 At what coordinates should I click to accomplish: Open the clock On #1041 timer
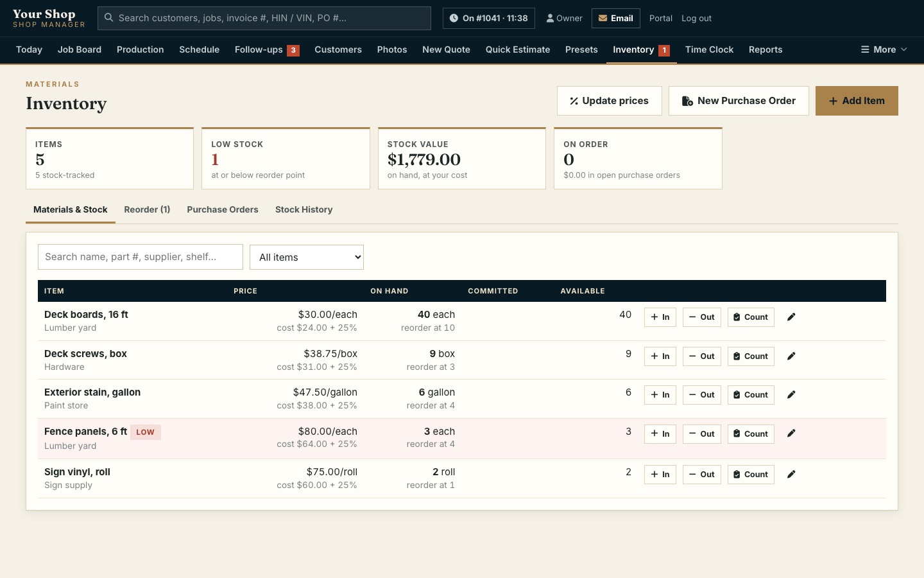pos(489,18)
